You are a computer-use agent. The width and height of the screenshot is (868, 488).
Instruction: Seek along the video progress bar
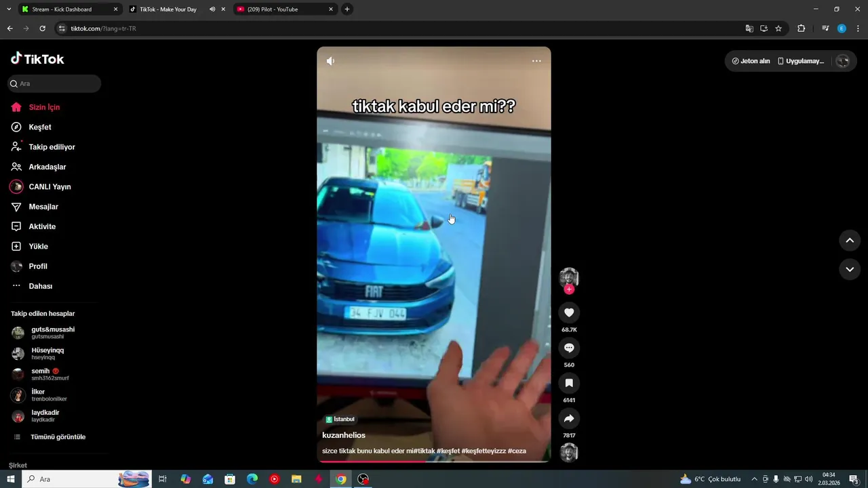434,462
